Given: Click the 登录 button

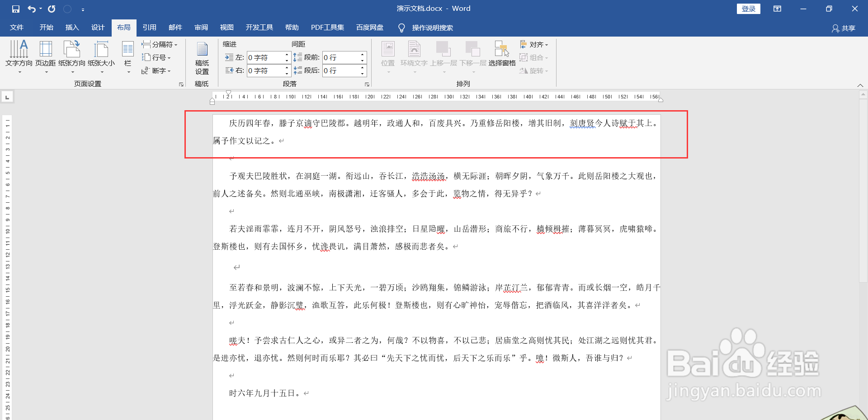Looking at the screenshot, I should [x=748, y=9].
